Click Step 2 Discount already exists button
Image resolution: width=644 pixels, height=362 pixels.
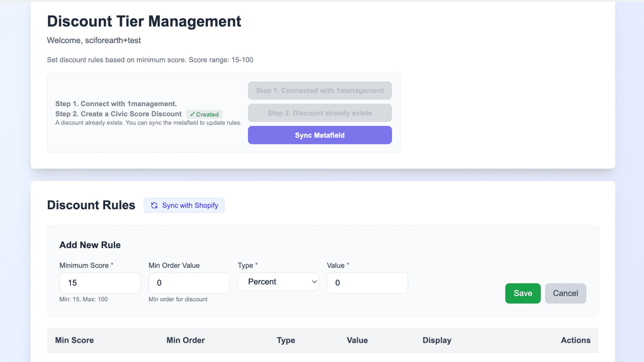320,113
